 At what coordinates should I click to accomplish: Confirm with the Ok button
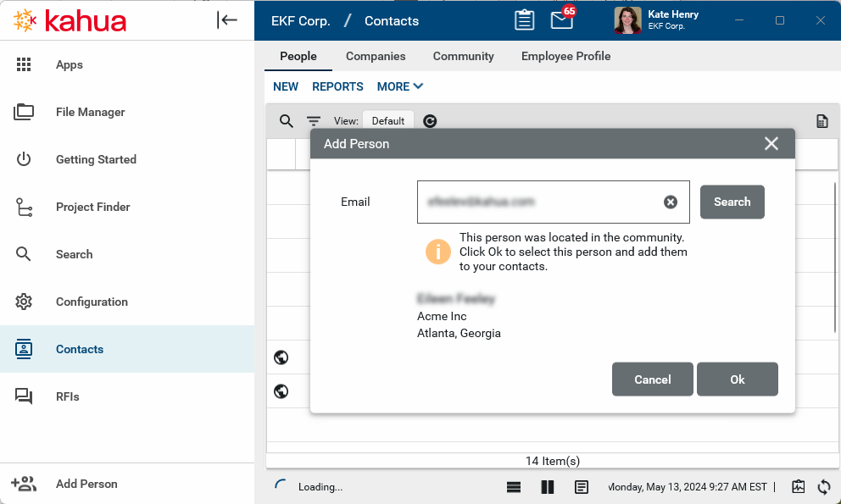[737, 379]
